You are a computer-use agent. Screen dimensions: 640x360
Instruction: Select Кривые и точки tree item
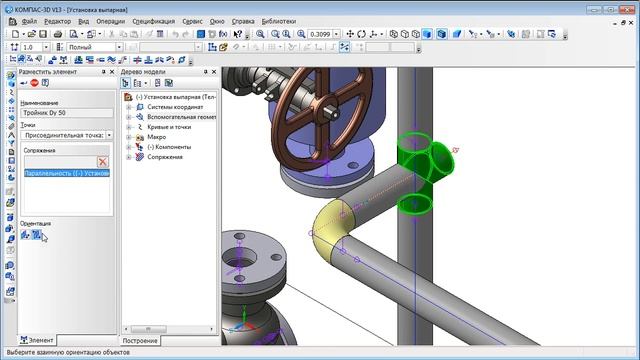[x=169, y=127]
